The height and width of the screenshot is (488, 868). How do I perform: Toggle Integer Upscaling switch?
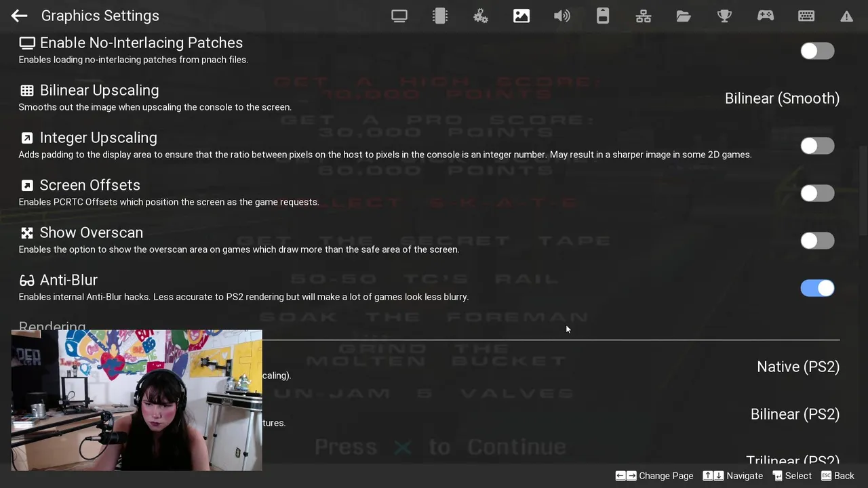817,146
